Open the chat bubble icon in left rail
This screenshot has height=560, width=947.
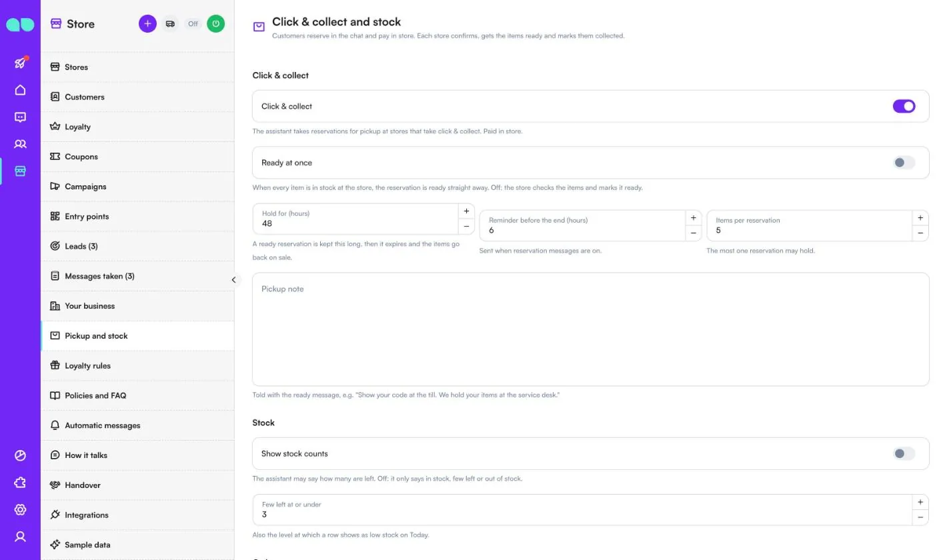[x=20, y=117]
